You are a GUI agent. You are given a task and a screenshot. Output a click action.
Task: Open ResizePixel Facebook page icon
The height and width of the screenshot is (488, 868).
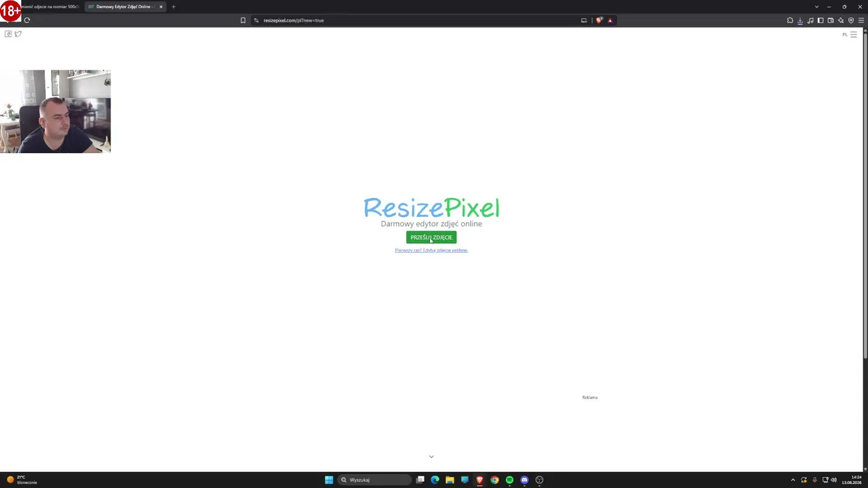click(x=8, y=34)
